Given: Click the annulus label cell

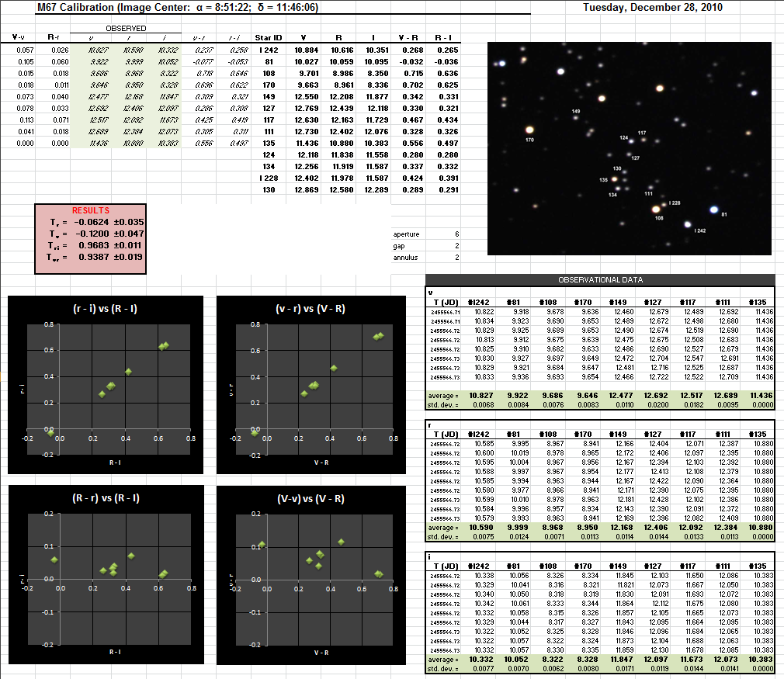Looking at the screenshot, I should pos(404,257).
